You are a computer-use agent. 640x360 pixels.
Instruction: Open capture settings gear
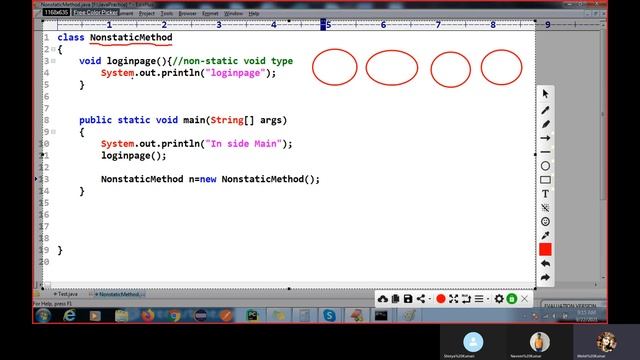[x=499, y=299]
